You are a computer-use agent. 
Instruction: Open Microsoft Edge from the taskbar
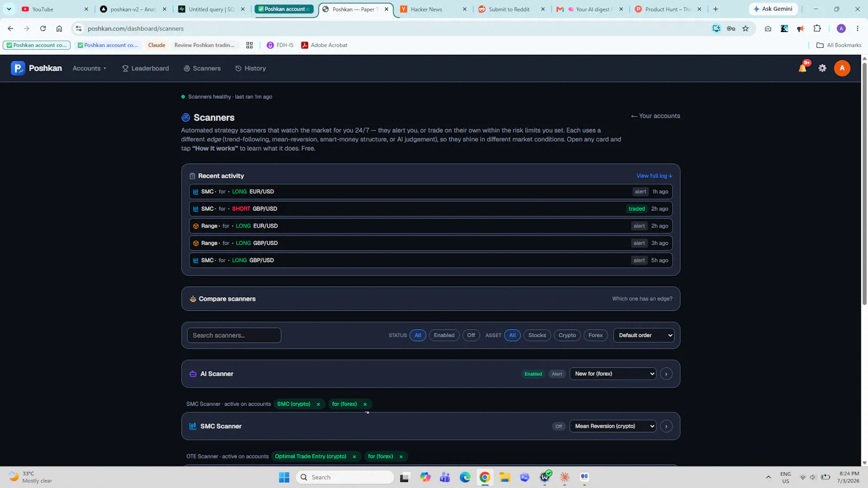[465, 477]
